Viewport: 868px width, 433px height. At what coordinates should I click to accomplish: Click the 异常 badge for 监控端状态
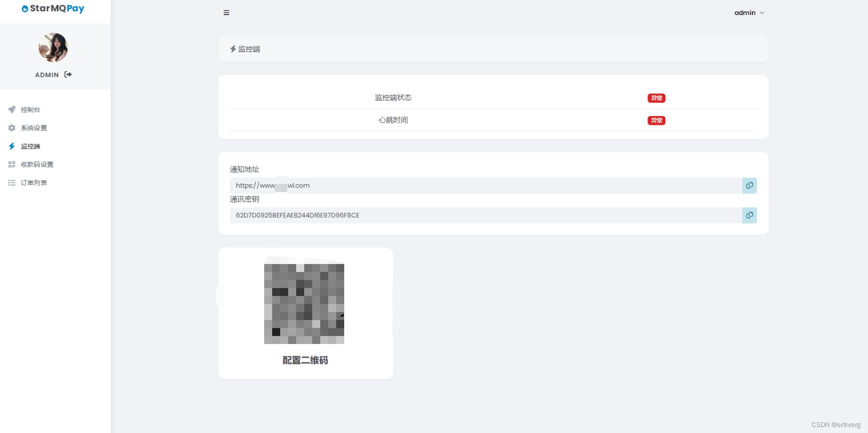[x=656, y=98]
